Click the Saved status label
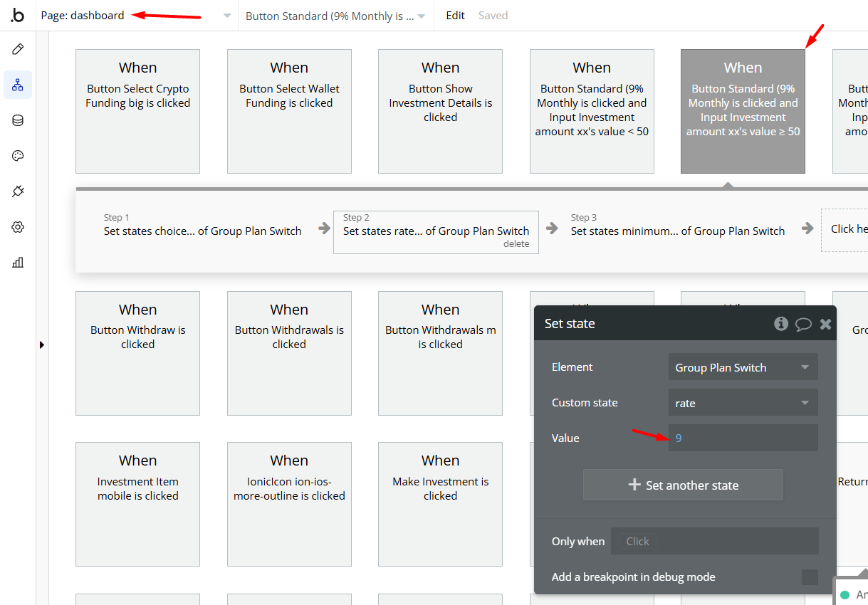Screen dimensions: 868x605 pyautogui.click(x=493, y=16)
